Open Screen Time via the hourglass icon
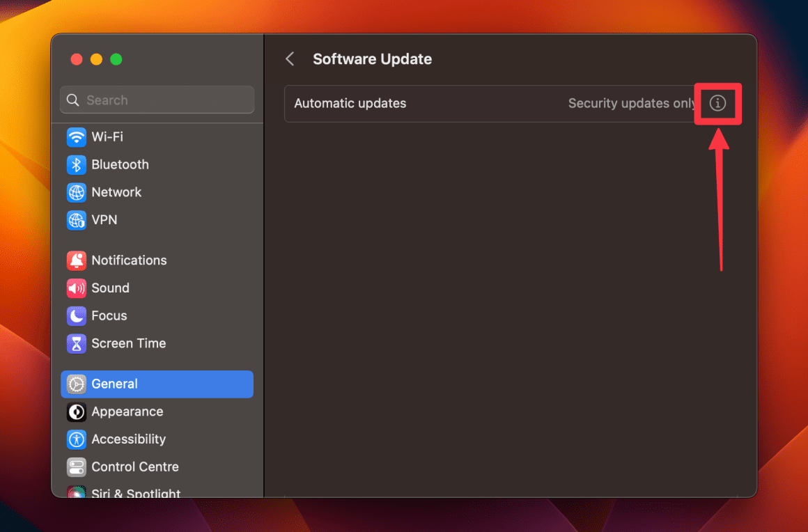The image size is (808, 532). (76, 343)
